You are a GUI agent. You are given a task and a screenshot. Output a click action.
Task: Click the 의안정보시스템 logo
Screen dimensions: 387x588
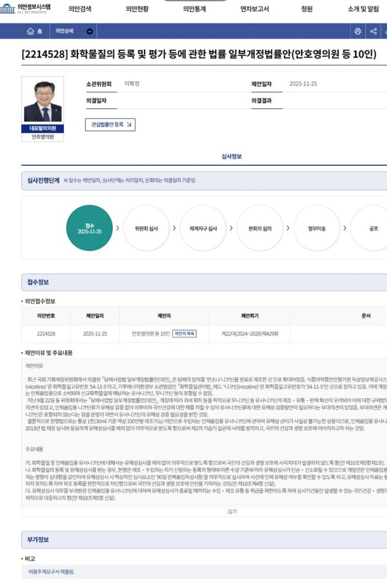coord(25,8)
